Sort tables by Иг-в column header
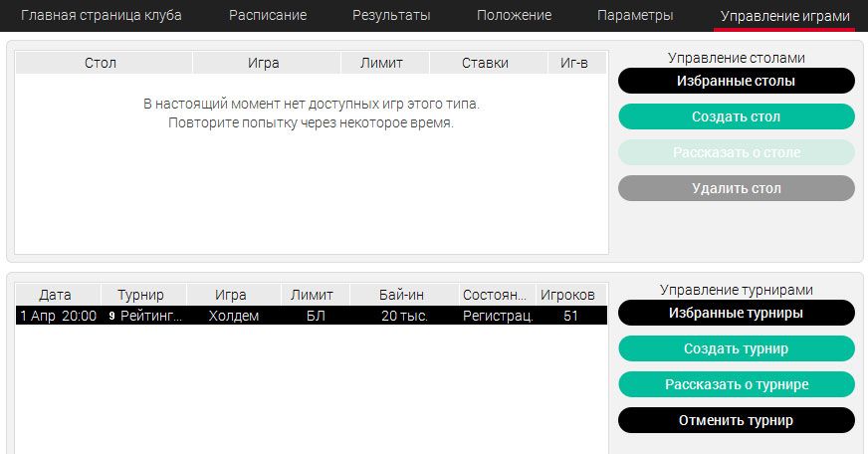 coord(577,63)
